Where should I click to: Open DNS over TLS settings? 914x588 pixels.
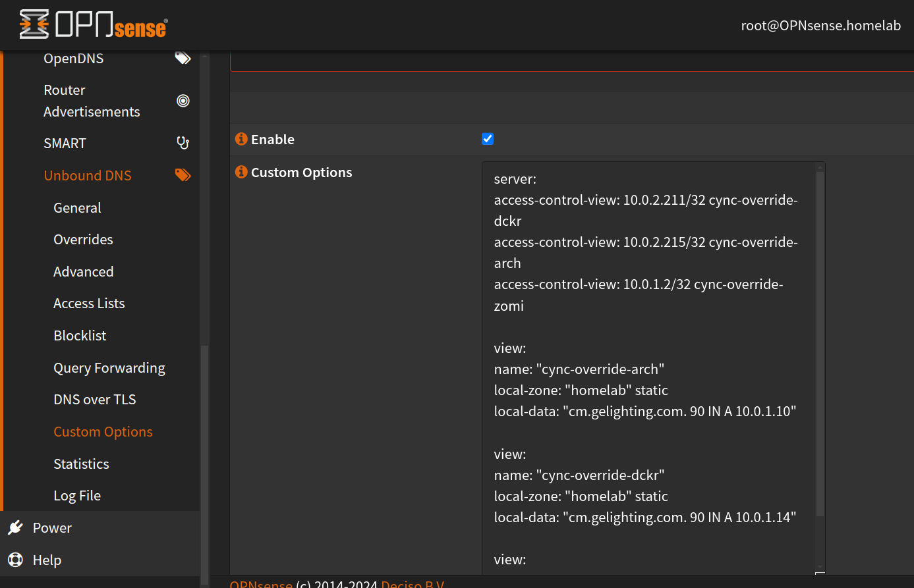click(x=95, y=399)
